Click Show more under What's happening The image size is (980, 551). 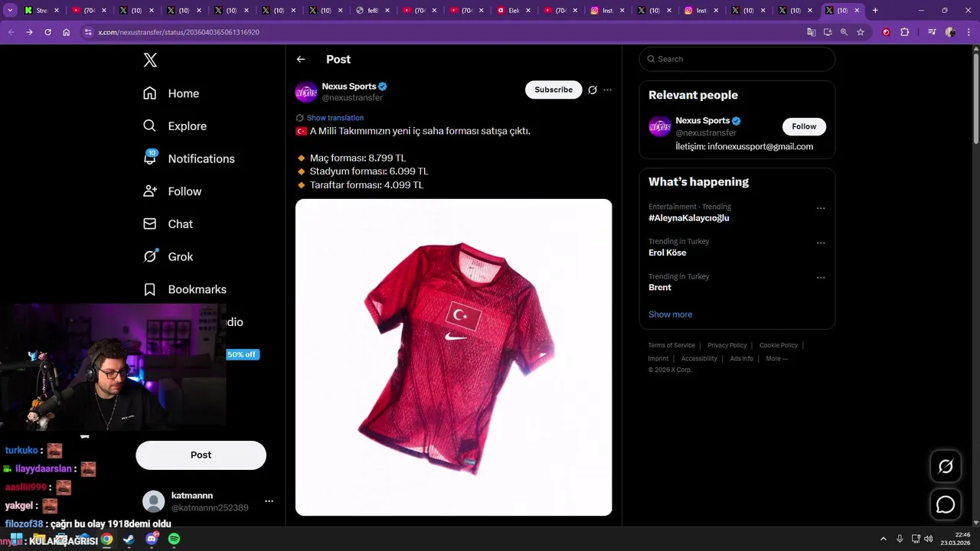coord(670,315)
